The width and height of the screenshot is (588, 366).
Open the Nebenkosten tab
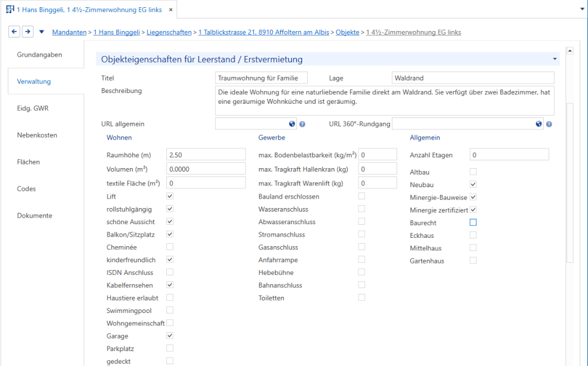coord(37,135)
